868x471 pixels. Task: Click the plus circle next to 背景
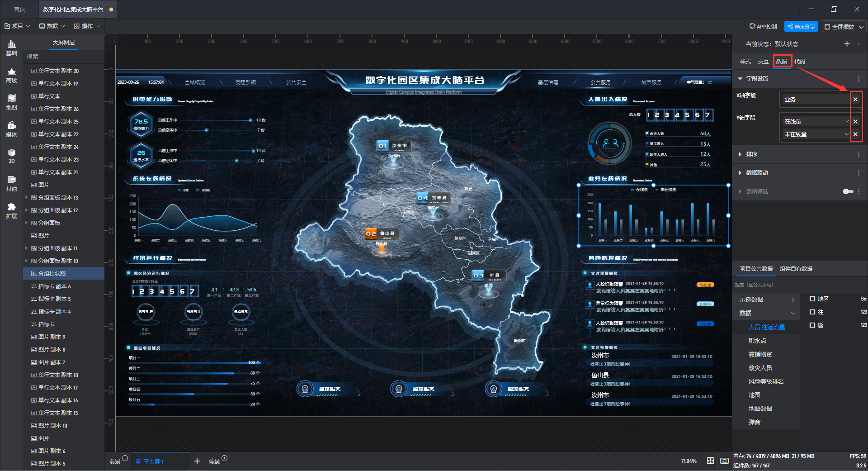[225, 458]
